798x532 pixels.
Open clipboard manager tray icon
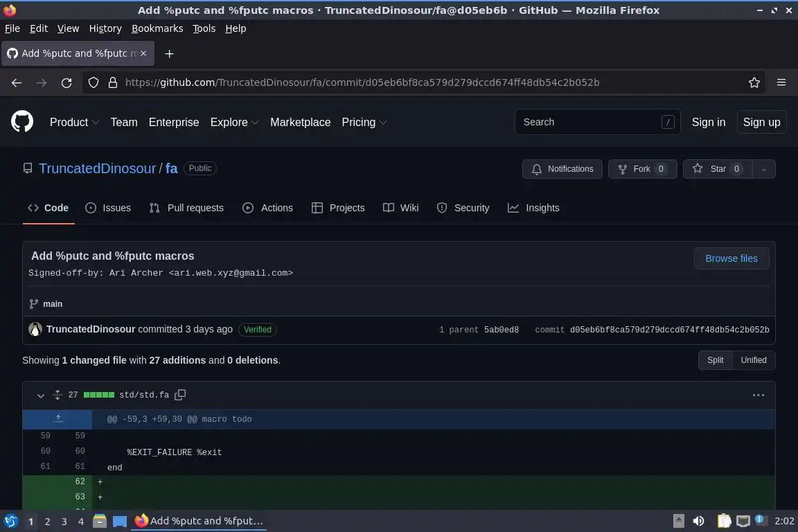(x=724, y=521)
